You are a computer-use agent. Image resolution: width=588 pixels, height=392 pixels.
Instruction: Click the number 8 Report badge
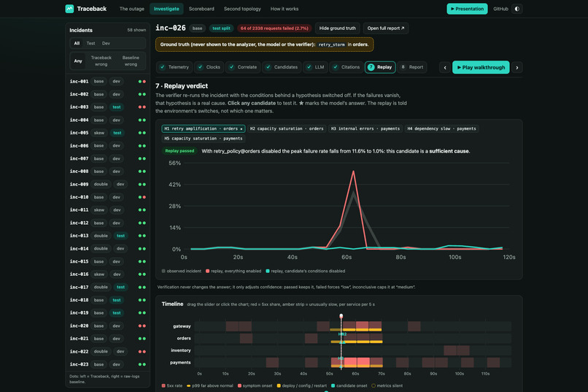403,67
